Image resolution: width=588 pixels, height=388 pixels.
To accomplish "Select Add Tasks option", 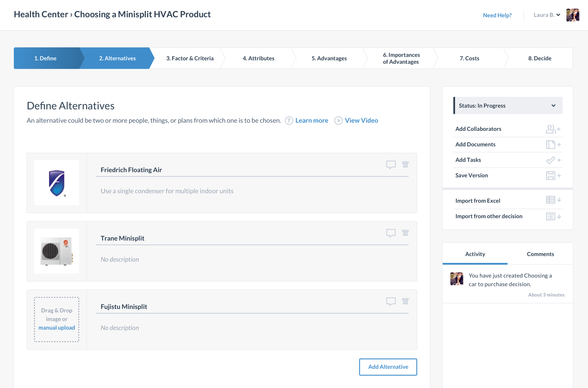I will (x=508, y=160).
